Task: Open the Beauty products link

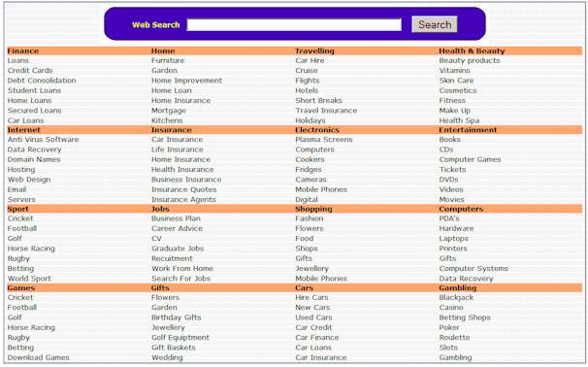Action: pos(470,60)
